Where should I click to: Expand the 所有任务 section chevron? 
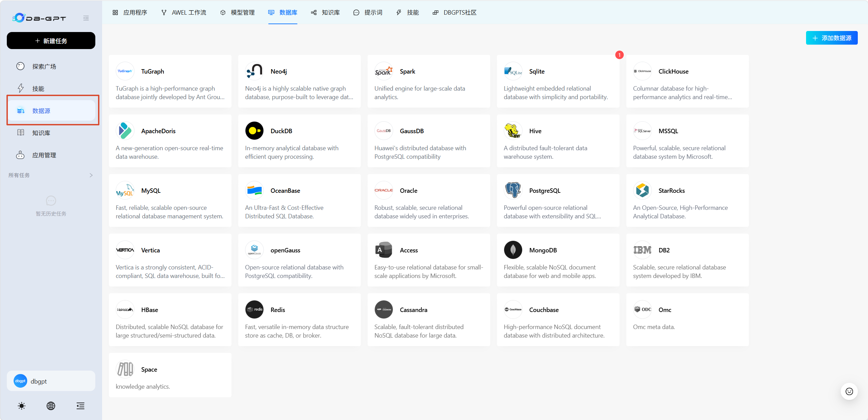point(91,175)
